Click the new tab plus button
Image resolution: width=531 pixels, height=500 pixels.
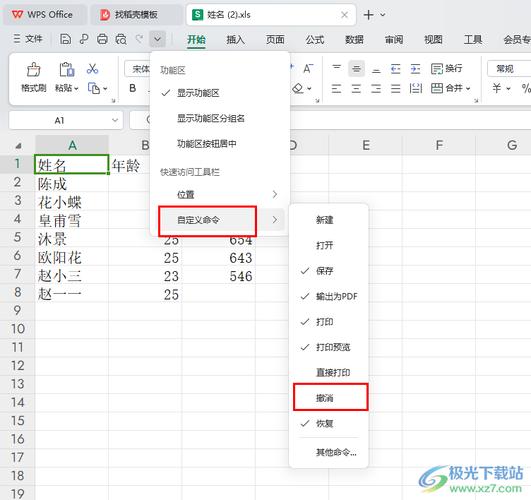[x=368, y=15]
